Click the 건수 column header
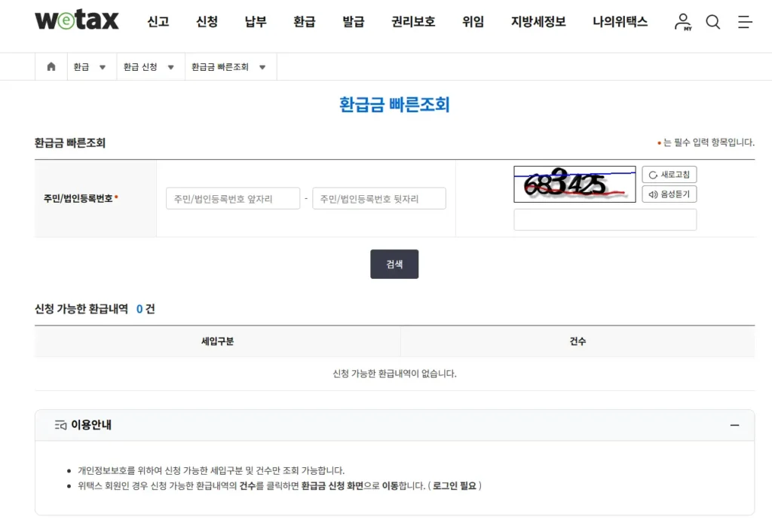Viewport: 772px width, 532px height. [x=577, y=341]
